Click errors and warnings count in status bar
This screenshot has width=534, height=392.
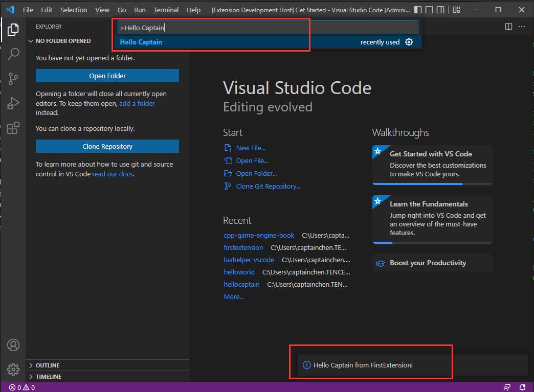(22, 387)
